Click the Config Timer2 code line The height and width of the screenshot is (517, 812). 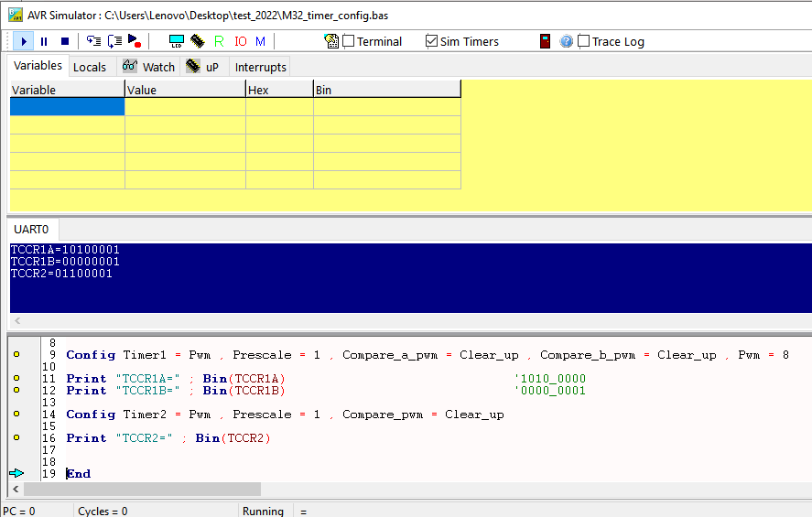[x=285, y=415]
